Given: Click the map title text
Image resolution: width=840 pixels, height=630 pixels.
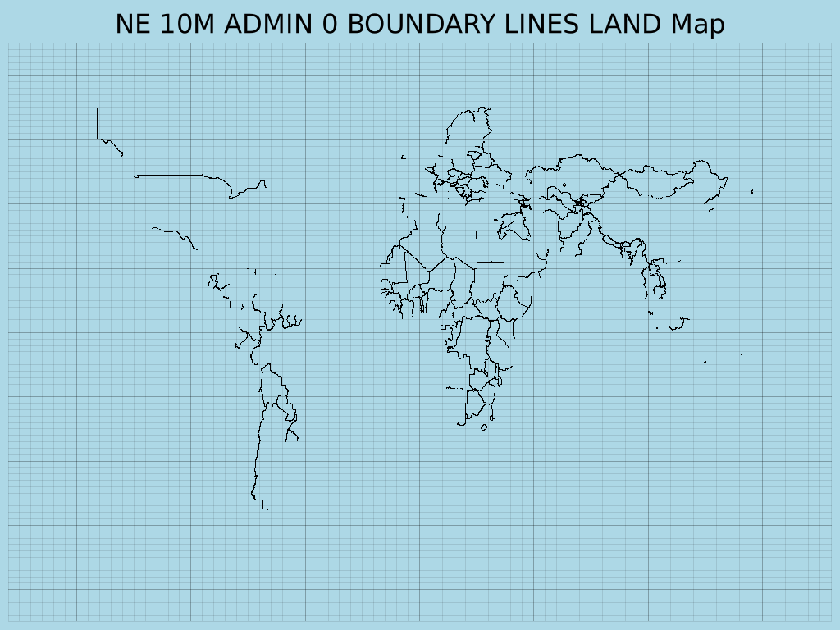Looking at the screenshot, I should pyautogui.click(x=420, y=25).
